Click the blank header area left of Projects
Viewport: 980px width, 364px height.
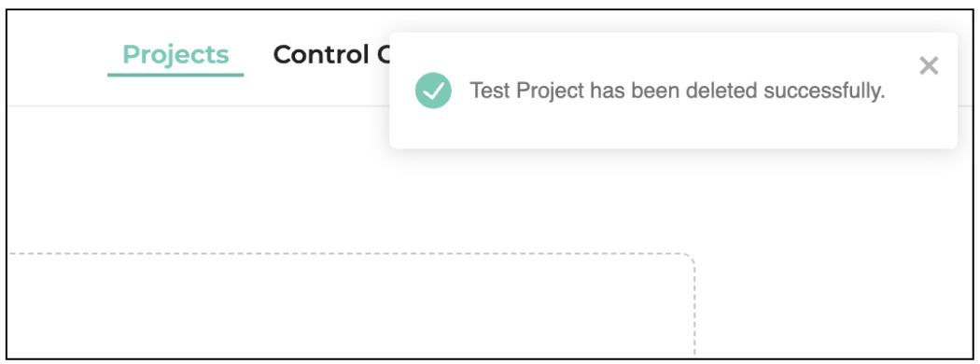(x=56, y=56)
